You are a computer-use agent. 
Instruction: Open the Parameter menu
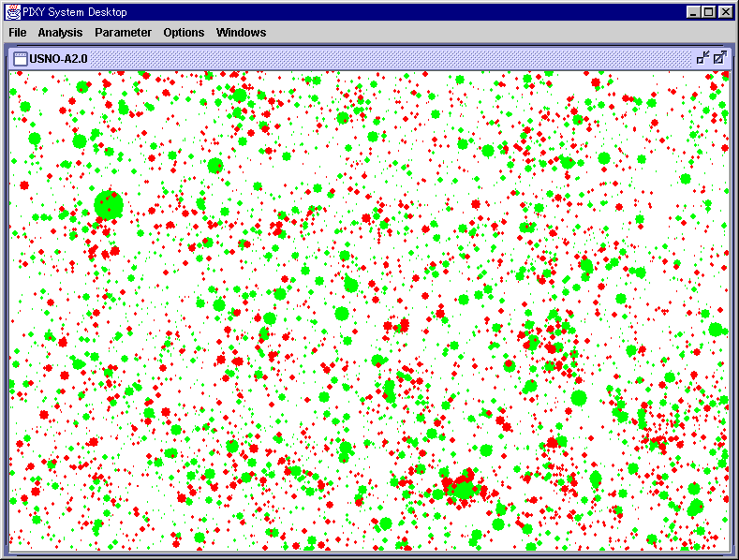123,33
